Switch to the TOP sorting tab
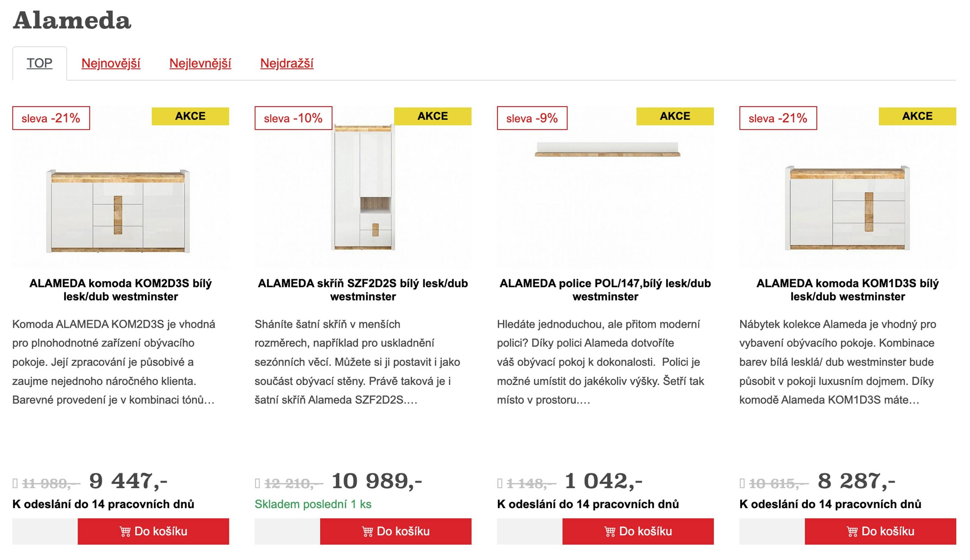 pos(39,63)
